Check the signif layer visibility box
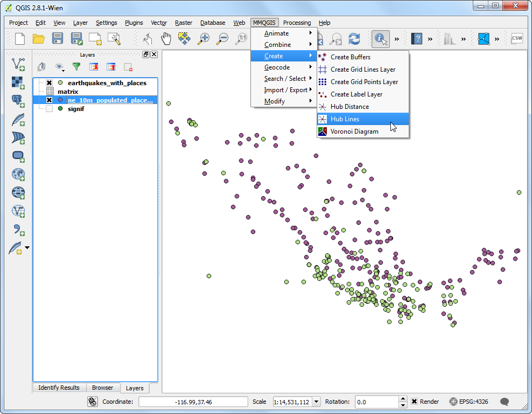532x414 pixels. tap(49, 109)
